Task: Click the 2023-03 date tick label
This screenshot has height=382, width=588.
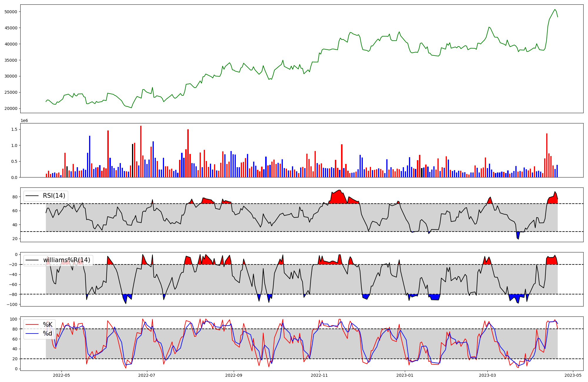Action: point(487,375)
